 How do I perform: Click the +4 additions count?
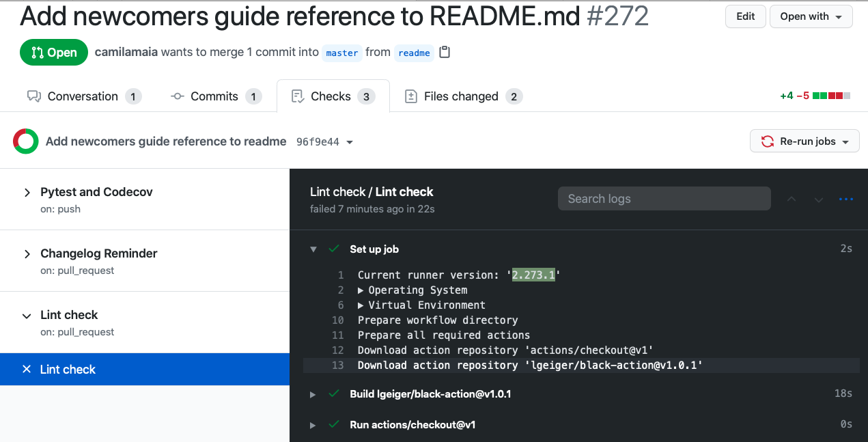click(787, 96)
